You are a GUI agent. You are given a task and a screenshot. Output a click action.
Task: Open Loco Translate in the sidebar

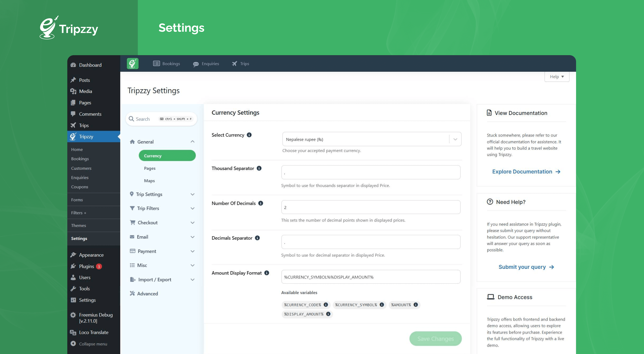[94, 332]
